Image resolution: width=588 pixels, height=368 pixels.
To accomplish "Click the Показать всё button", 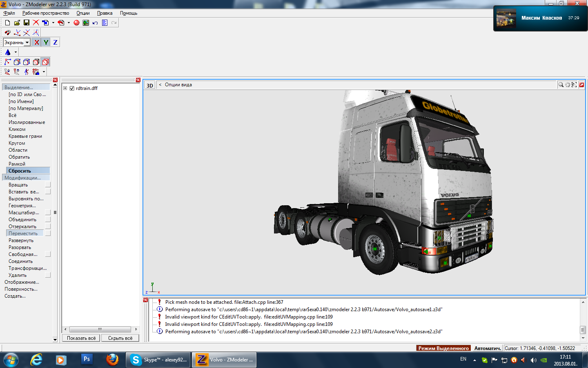I will tap(81, 338).
